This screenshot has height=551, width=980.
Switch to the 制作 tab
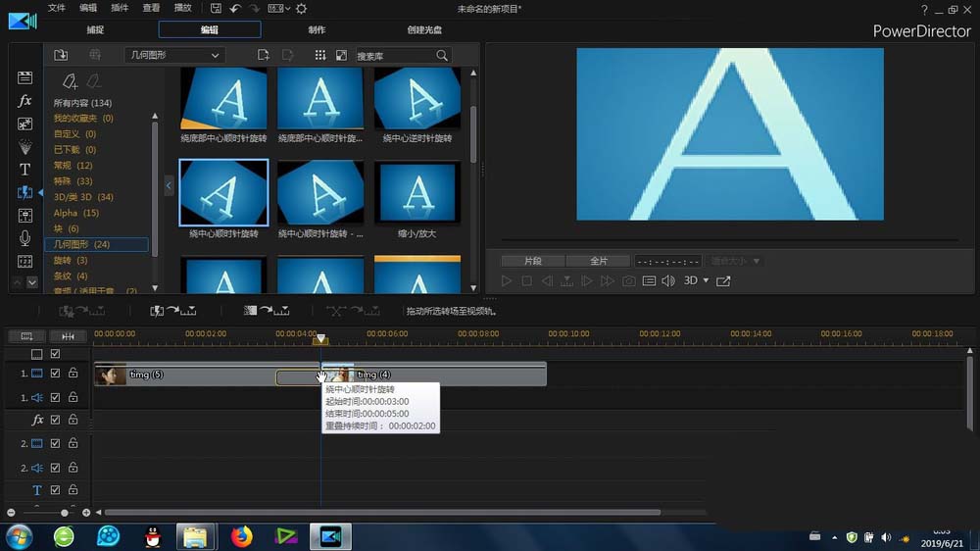click(x=317, y=29)
